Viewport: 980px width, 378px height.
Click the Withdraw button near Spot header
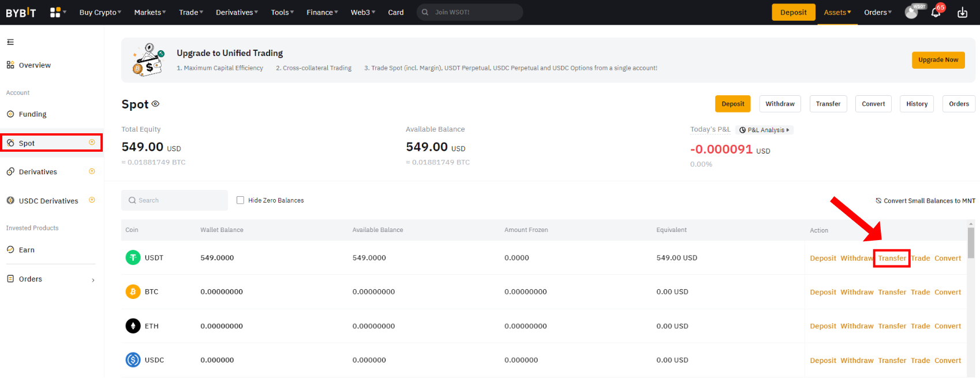780,104
